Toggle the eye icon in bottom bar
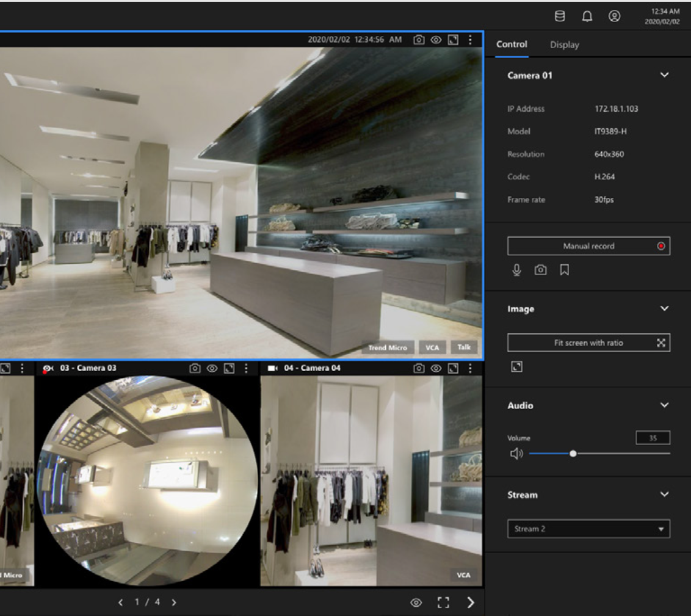This screenshot has width=691, height=616. click(416, 603)
